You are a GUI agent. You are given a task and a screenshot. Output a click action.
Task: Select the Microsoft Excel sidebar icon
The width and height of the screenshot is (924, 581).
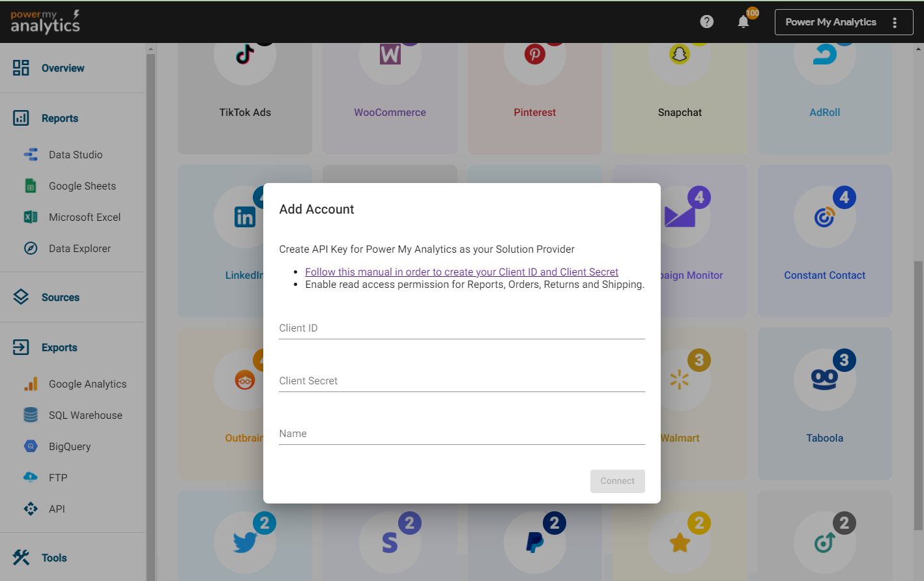[31, 217]
